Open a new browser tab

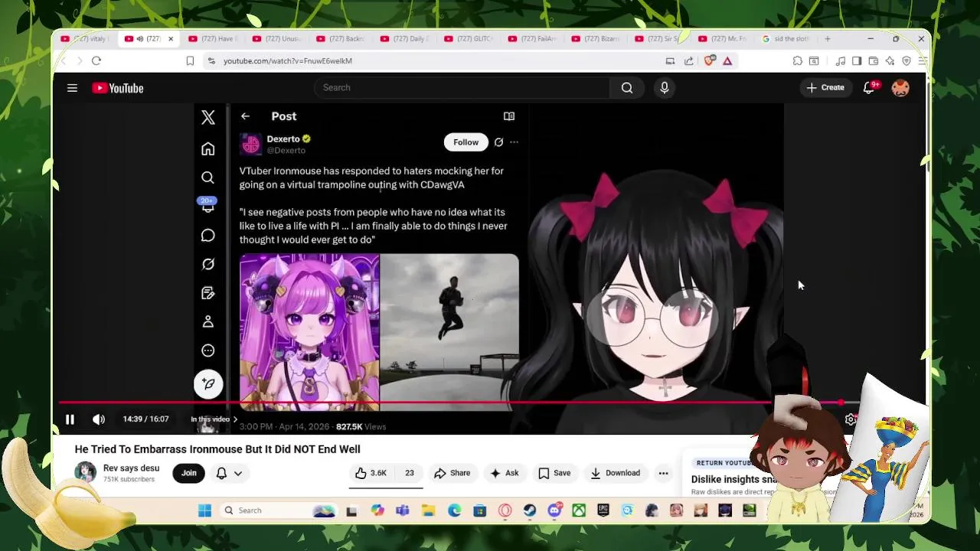[x=828, y=39]
